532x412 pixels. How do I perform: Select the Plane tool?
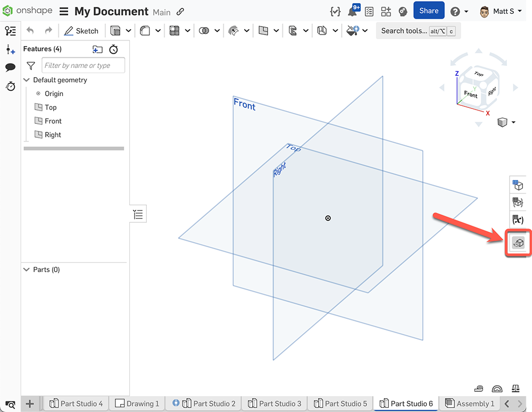click(x=263, y=31)
